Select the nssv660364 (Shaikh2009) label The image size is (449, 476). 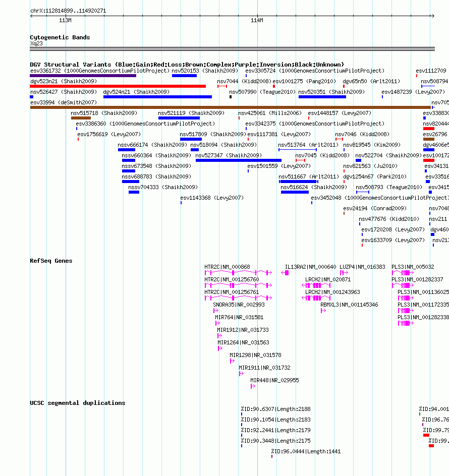coord(156,155)
